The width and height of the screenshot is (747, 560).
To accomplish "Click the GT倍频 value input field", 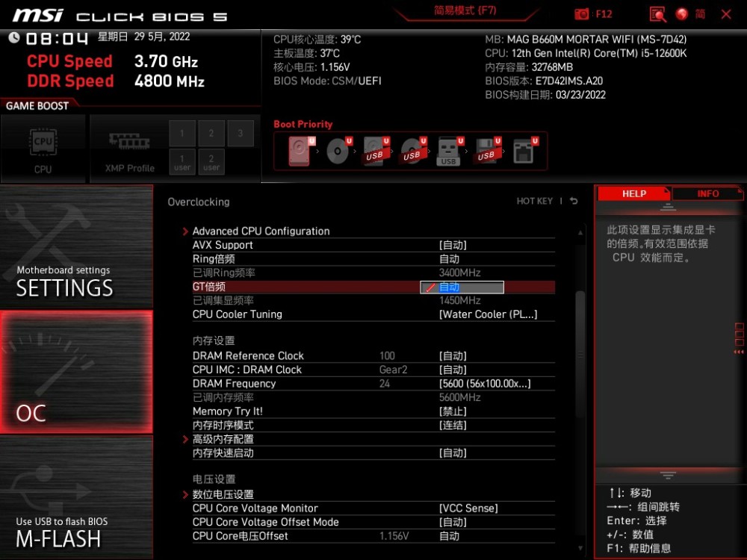I will (x=462, y=287).
